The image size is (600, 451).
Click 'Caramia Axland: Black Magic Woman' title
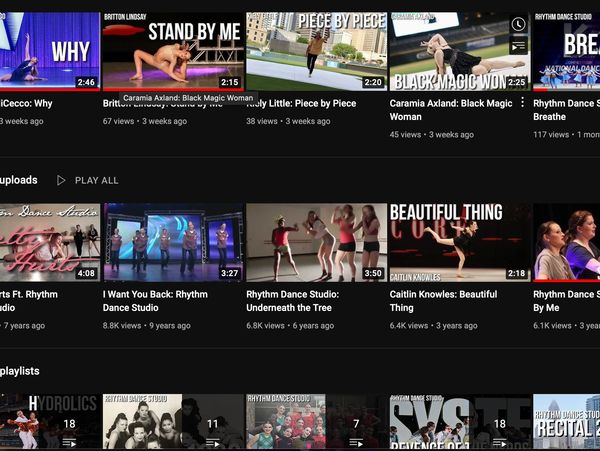[x=450, y=110]
